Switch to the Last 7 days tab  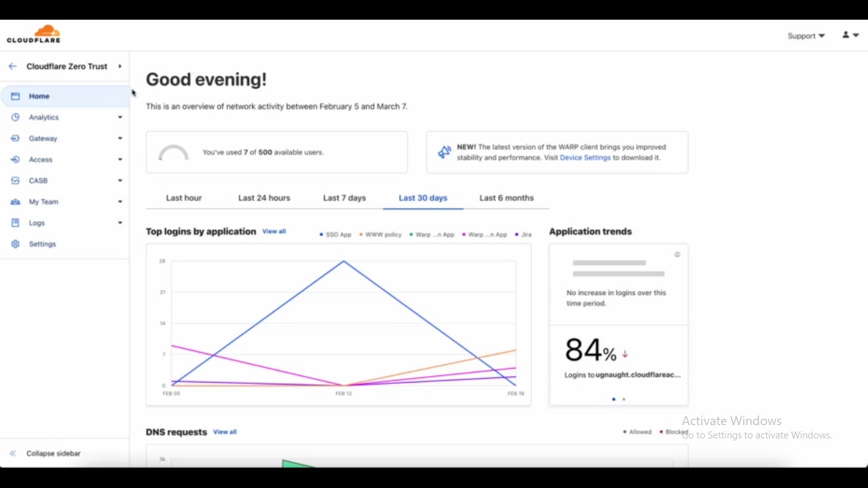(x=344, y=198)
